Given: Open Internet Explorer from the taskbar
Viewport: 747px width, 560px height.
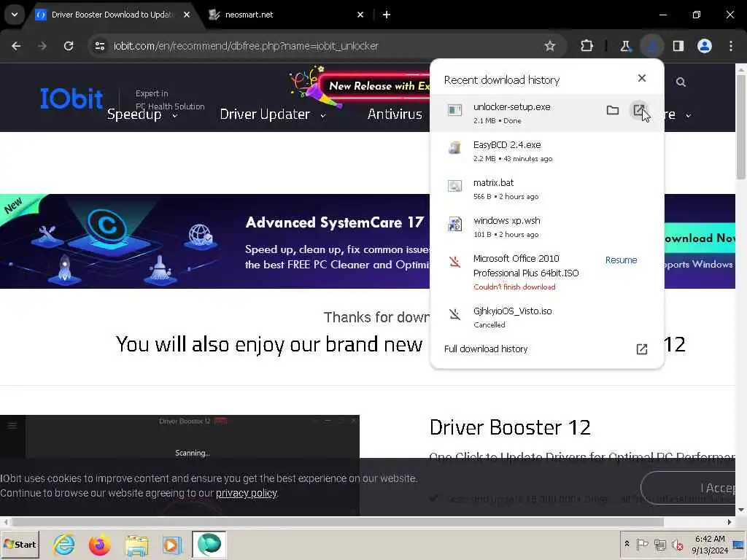Looking at the screenshot, I should pyautogui.click(x=64, y=544).
